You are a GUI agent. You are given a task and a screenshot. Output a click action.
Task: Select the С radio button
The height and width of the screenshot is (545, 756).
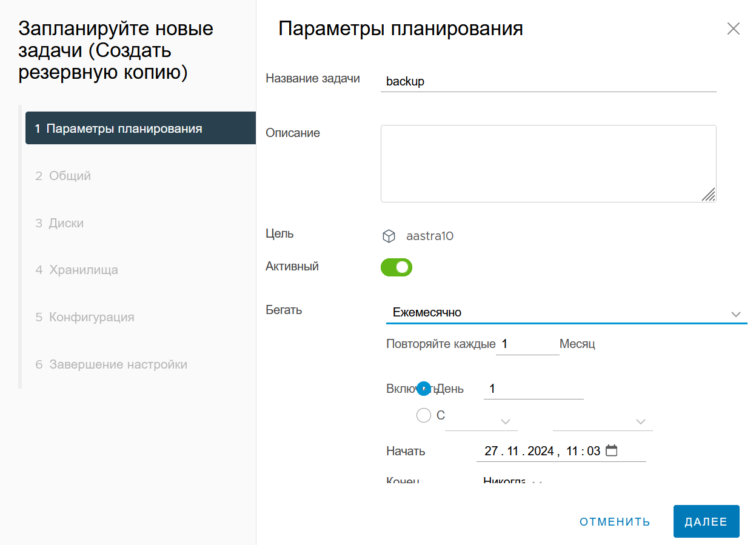(424, 415)
